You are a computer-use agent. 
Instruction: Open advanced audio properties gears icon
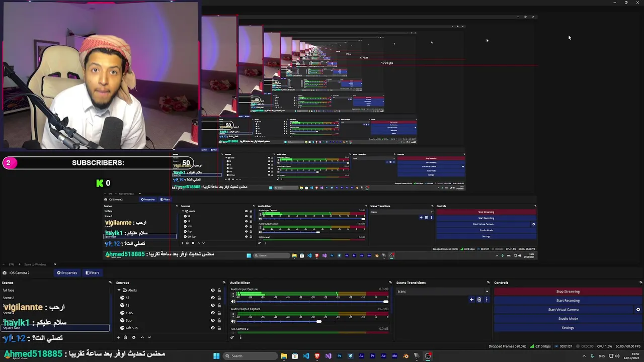coord(232,337)
